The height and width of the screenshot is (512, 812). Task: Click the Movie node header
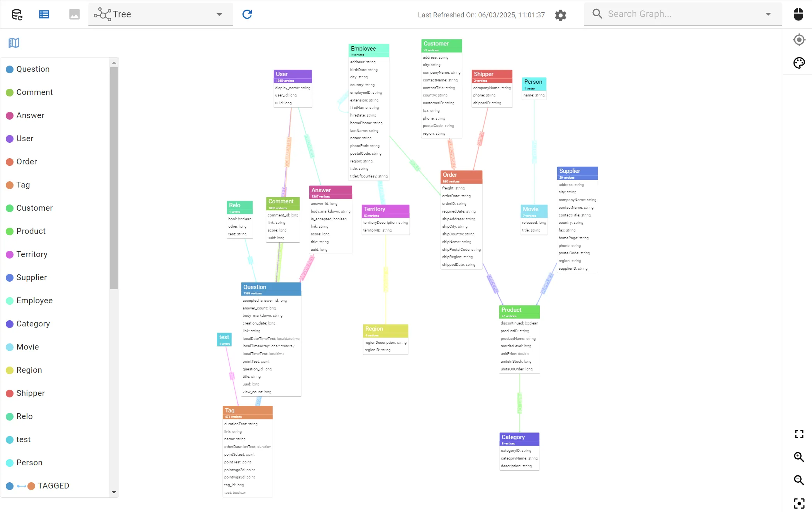tap(534, 211)
